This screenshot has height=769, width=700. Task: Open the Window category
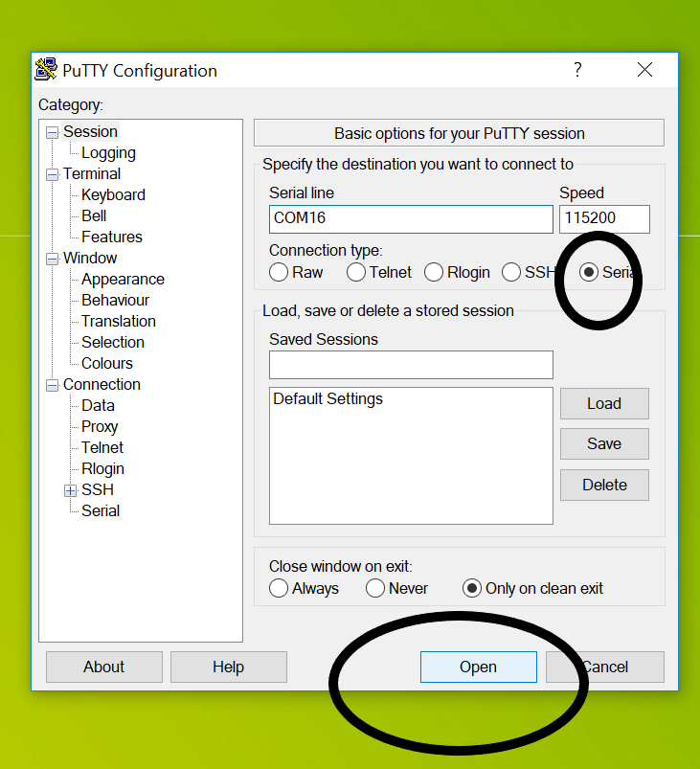click(x=90, y=259)
